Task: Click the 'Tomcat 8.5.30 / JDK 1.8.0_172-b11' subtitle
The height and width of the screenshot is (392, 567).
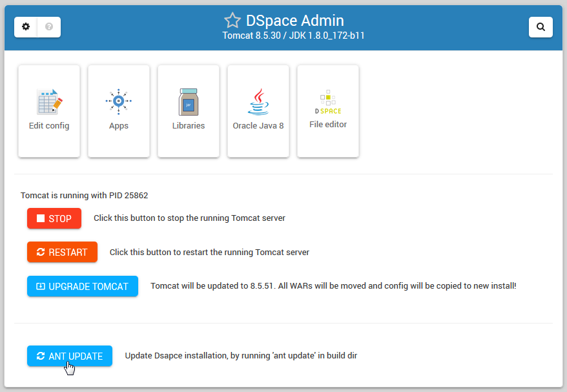Action: click(293, 36)
